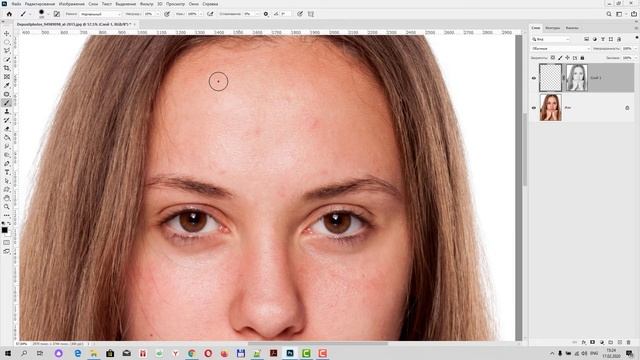This screenshot has width=640, height=360.
Task: Open the Фильтр menu
Action: coord(147,4)
